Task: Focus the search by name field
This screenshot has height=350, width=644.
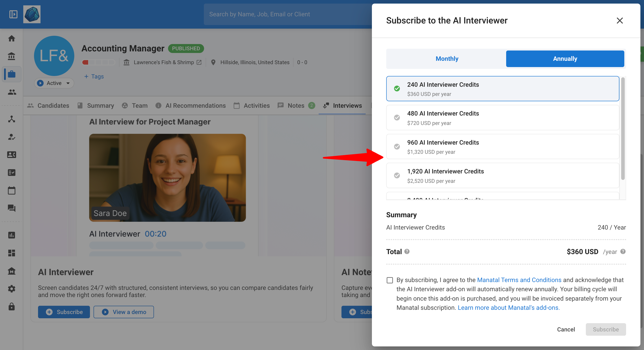Action: coord(288,14)
